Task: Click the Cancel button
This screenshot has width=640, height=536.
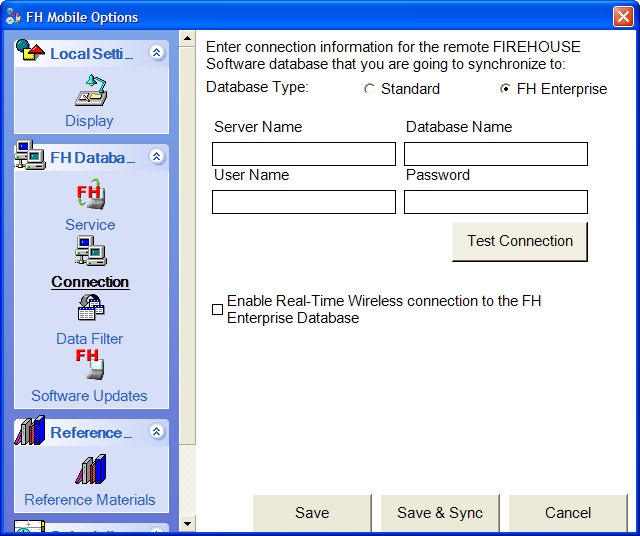Action: (x=568, y=513)
